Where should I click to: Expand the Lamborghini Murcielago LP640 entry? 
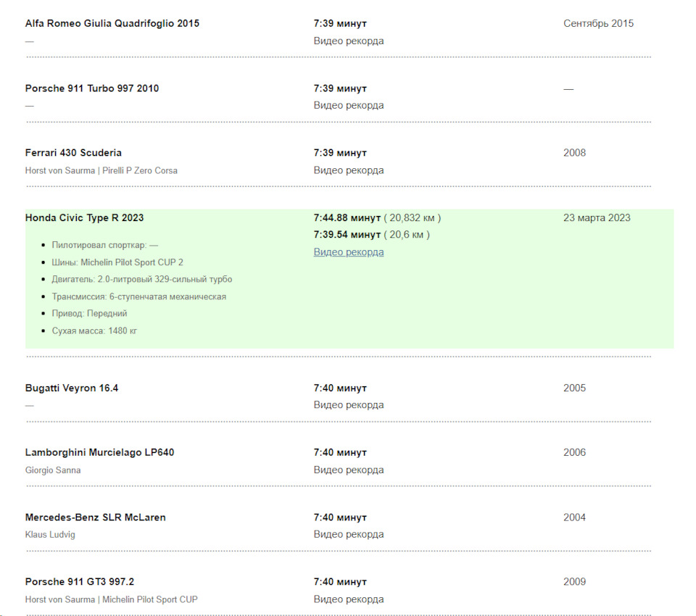coord(99,452)
